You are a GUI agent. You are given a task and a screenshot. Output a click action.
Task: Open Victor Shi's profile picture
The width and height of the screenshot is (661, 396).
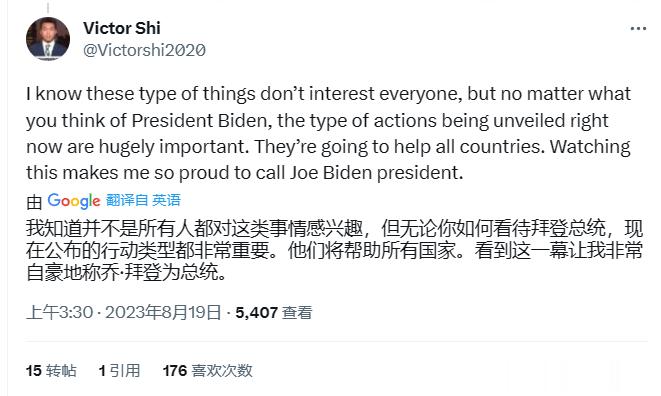coord(48,39)
